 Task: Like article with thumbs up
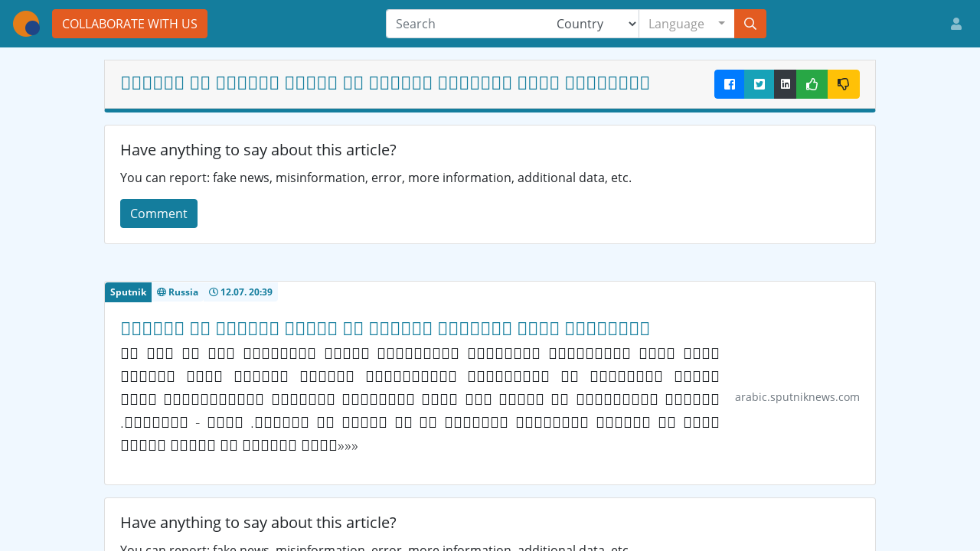(x=812, y=84)
